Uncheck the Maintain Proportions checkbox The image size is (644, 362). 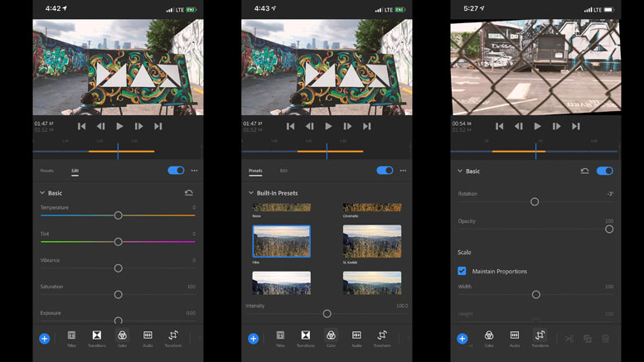pyautogui.click(x=462, y=271)
